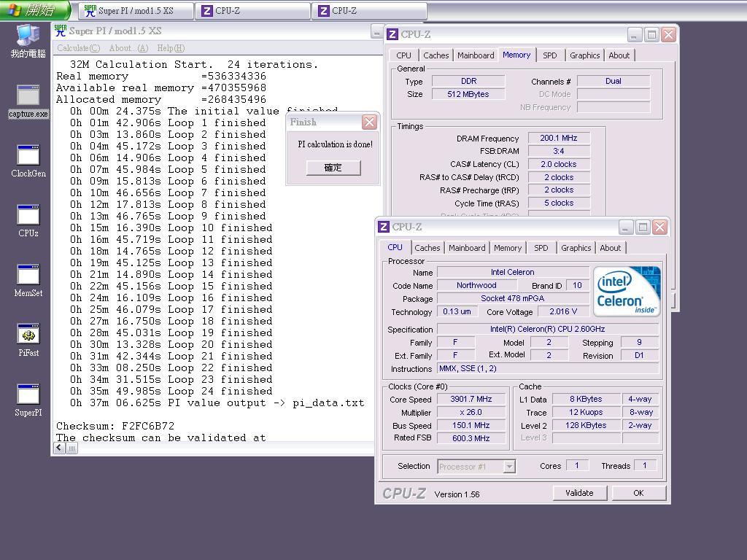Open the PiFast desktop icon
Image resolution: width=747 pixels, height=560 pixels.
tap(28, 341)
